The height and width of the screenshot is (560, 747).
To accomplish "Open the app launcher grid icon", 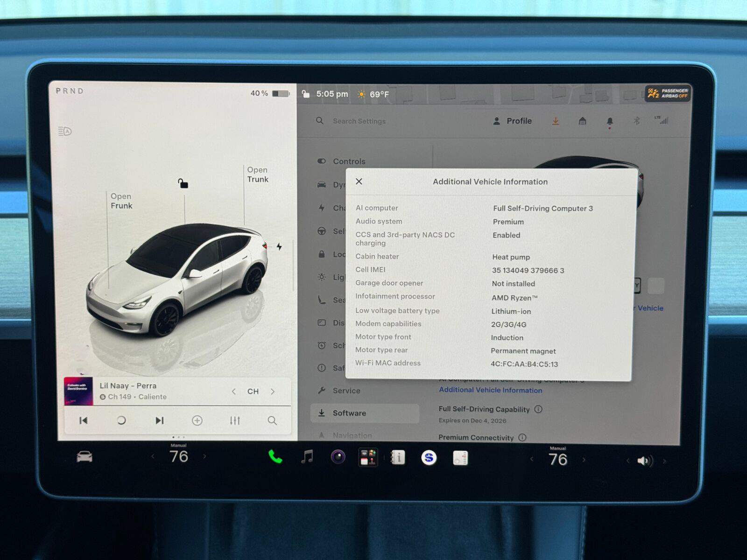I will 368,457.
